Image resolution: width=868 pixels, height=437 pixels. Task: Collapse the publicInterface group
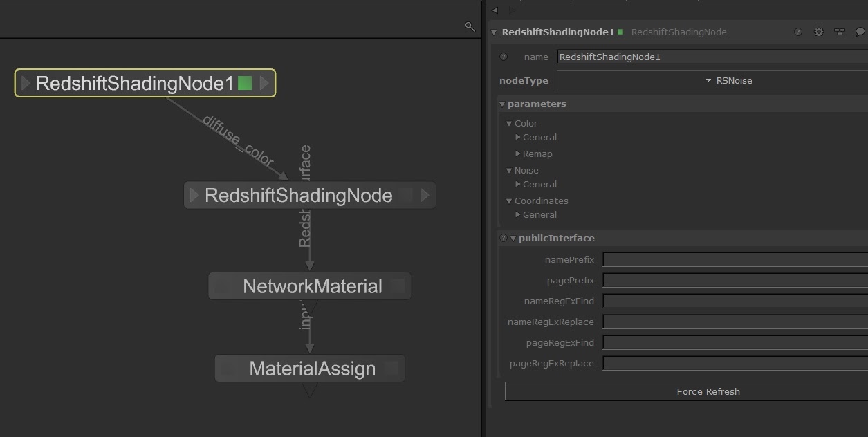click(x=513, y=238)
